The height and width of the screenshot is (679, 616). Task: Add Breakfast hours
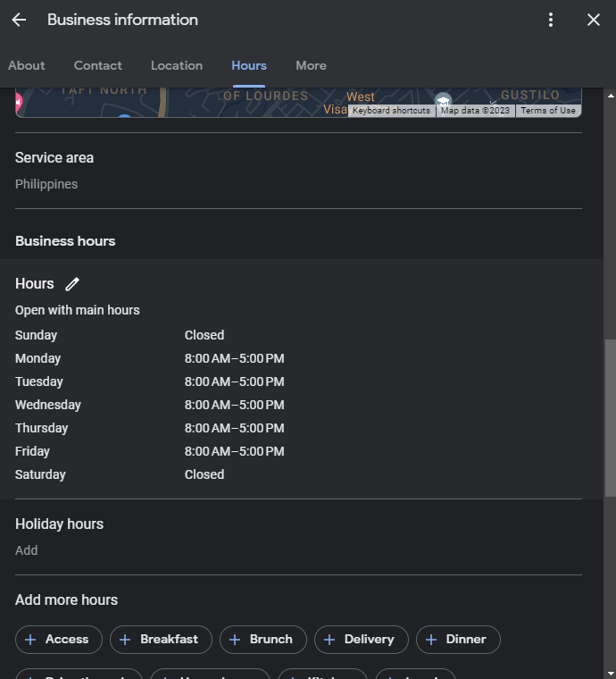pyautogui.click(x=161, y=640)
